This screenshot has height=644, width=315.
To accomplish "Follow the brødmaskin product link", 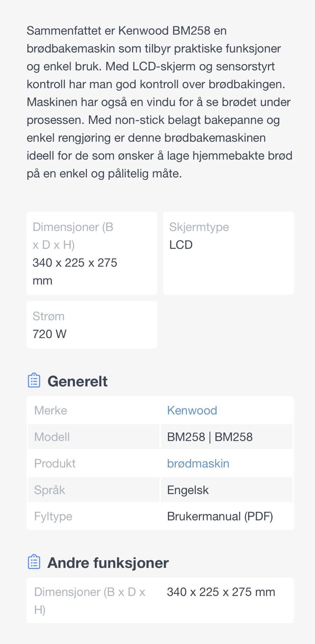I will (x=198, y=463).
